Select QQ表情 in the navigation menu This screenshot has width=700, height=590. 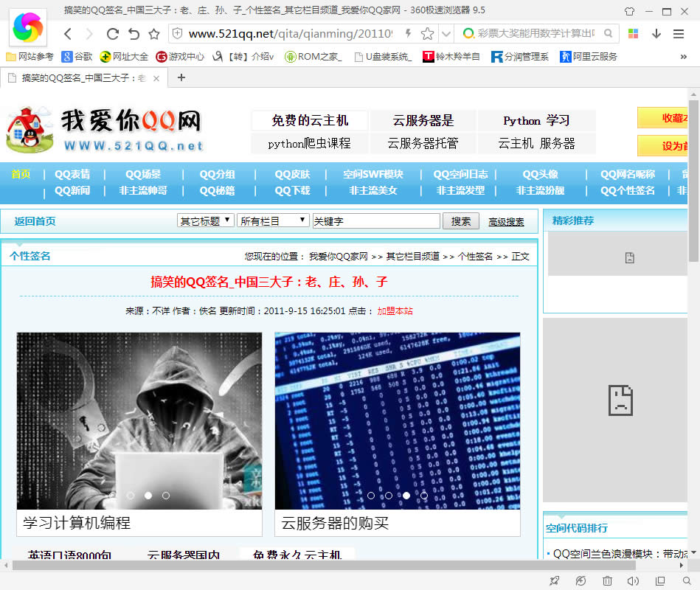(74, 175)
